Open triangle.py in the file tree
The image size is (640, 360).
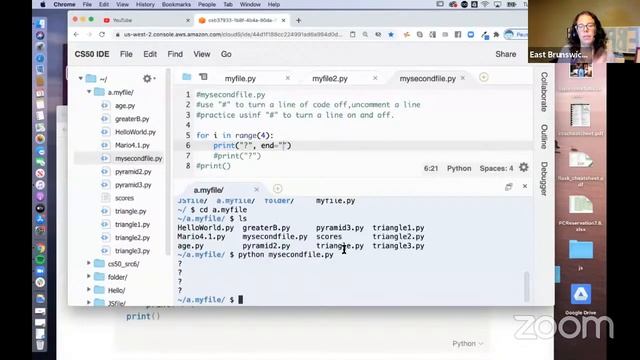[x=131, y=211]
